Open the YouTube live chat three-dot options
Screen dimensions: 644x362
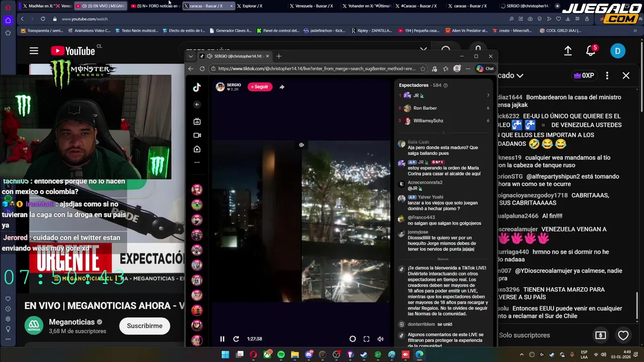click(x=607, y=75)
